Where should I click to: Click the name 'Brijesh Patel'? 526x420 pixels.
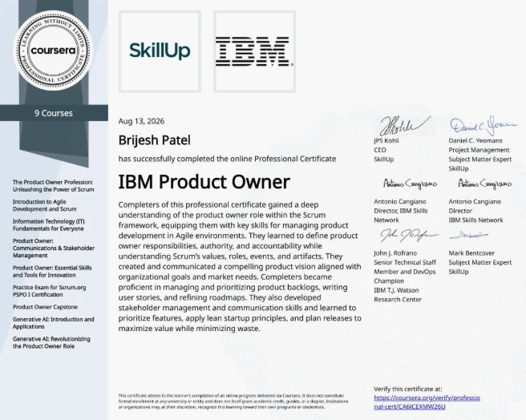154,140
